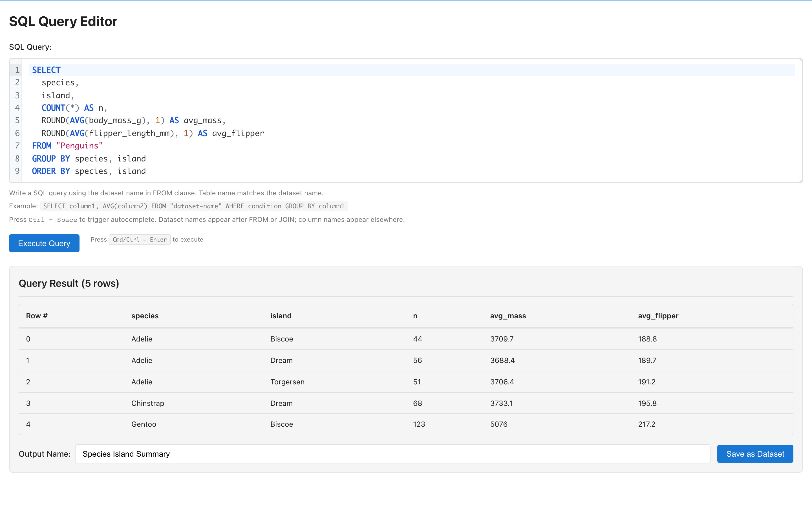
Task: Click the island column header
Action: point(281,316)
